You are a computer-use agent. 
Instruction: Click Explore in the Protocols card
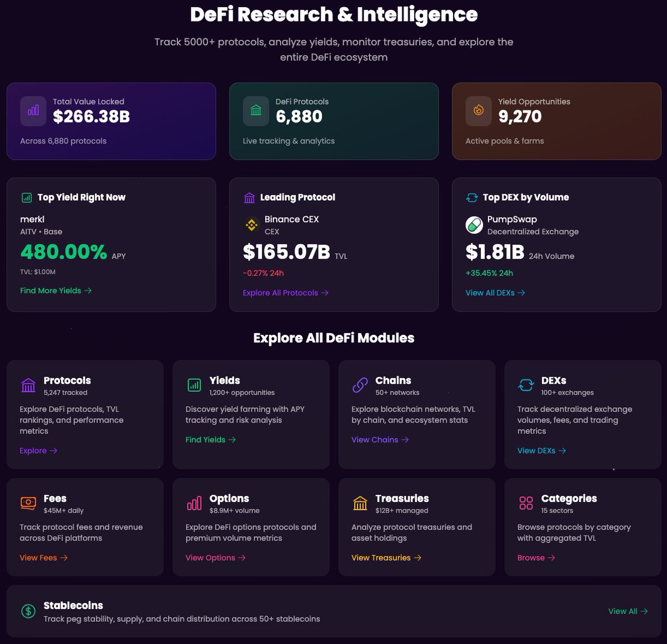coord(38,450)
